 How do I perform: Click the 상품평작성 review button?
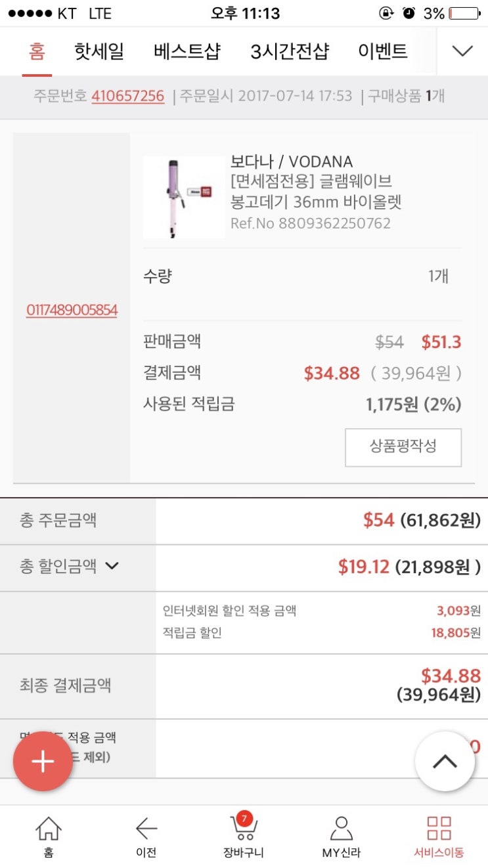pos(403,448)
